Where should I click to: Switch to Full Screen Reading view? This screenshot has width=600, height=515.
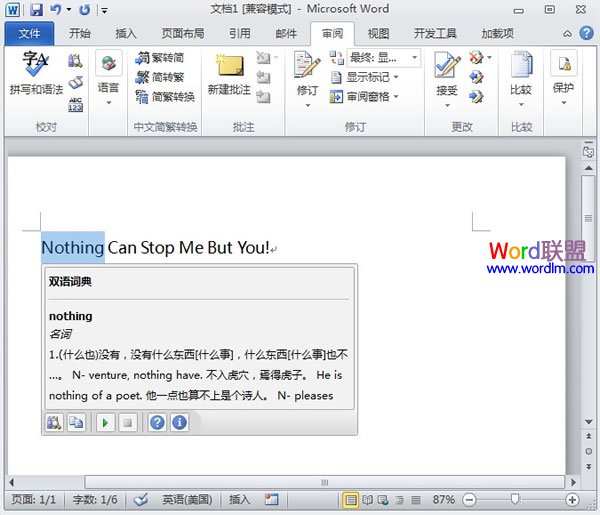pos(367,500)
